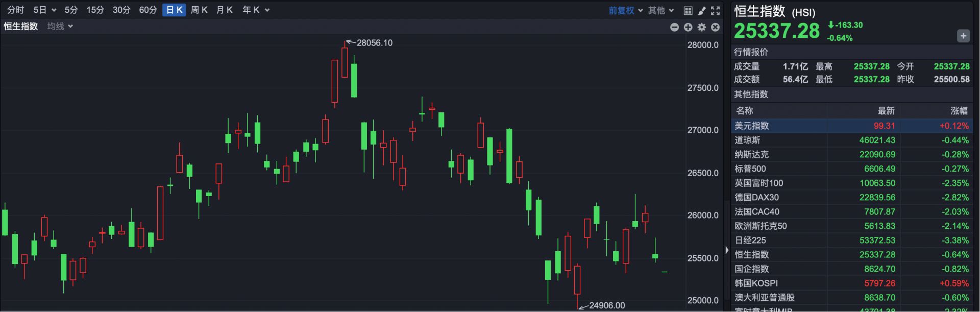Open the 其他 dropdown menu
980x312 pixels.
(x=661, y=10)
